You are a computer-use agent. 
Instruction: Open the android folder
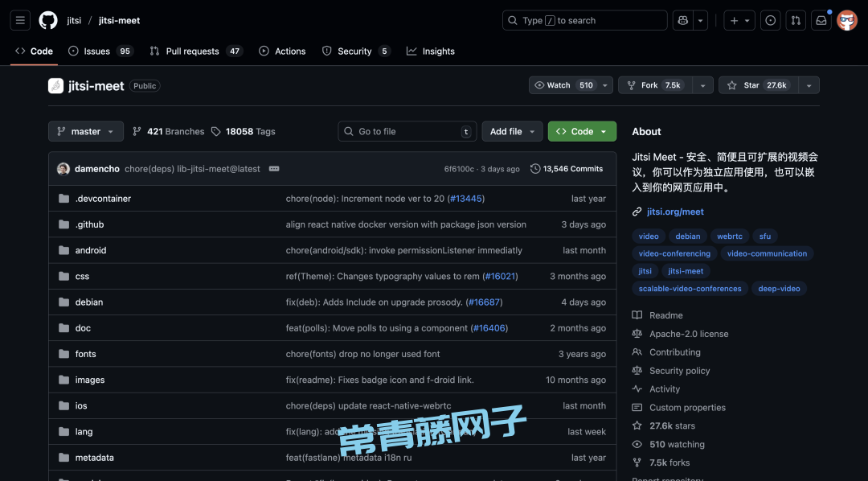click(91, 250)
